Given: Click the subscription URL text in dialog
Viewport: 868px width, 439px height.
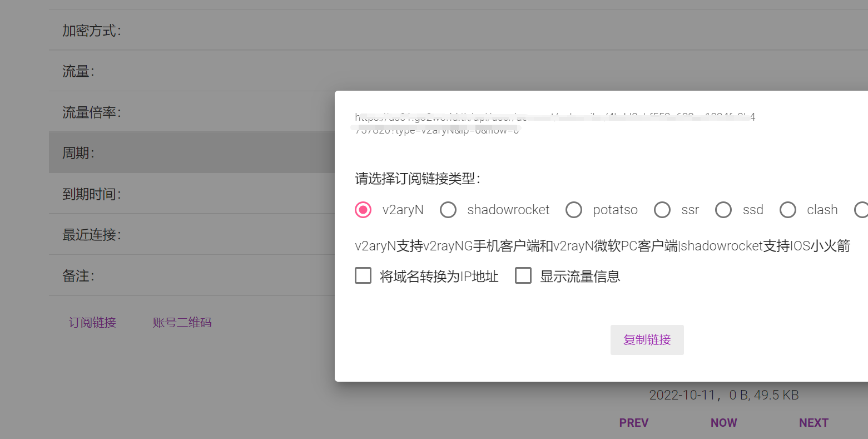Looking at the screenshot, I should (x=553, y=124).
